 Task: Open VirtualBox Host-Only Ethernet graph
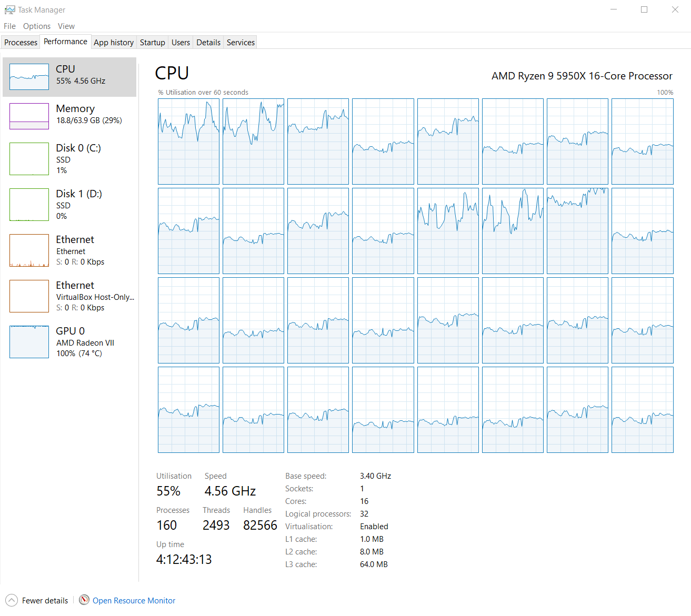(x=29, y=296)
